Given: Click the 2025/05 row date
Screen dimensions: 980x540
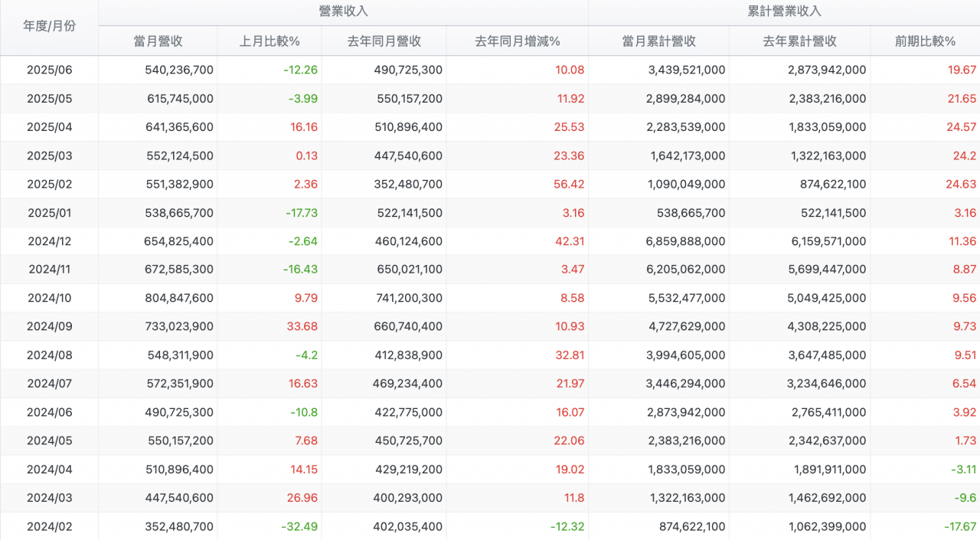Looking at the screenshot, I should pyautogui.click(x=49, y=99).
